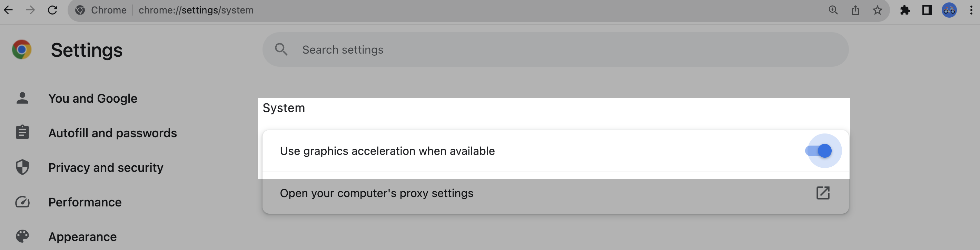Image resolution: width=980 pixels, height=250 pixels.
Task: Bookmark this page with the star
Action: pyautogui.click(x=877, y=10)
